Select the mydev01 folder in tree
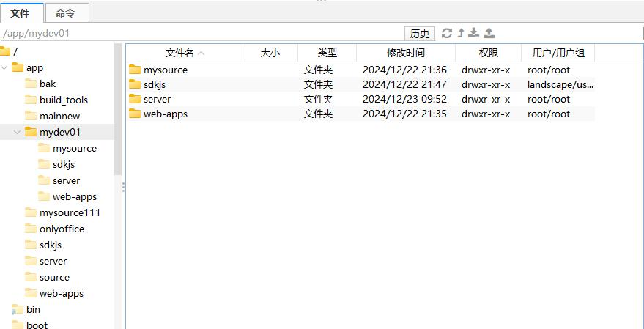Viewport: 644px width, 329px height. point(53,132)
